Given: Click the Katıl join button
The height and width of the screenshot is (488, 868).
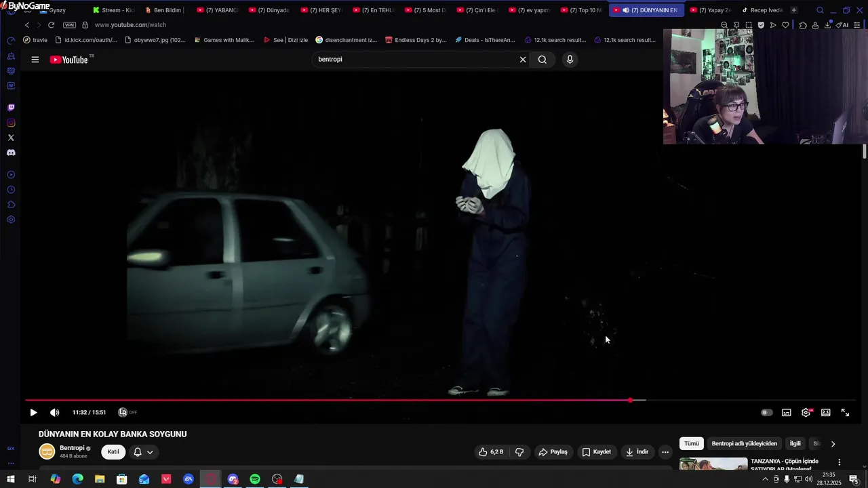Looking at the screenshot, I should coord(113,452).
